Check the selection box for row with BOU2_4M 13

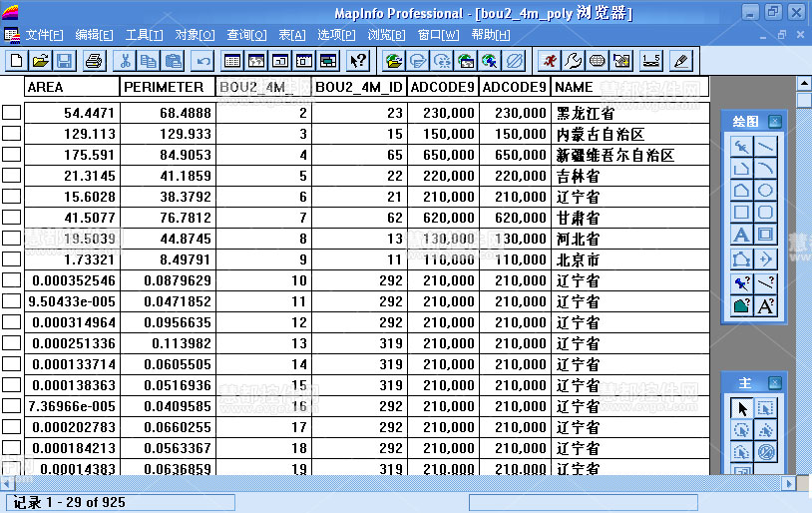point(11,343)
